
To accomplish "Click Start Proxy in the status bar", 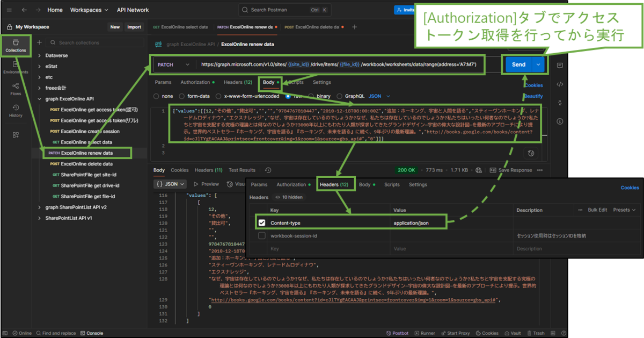I will pyautogui.click(x=455, y=333).
